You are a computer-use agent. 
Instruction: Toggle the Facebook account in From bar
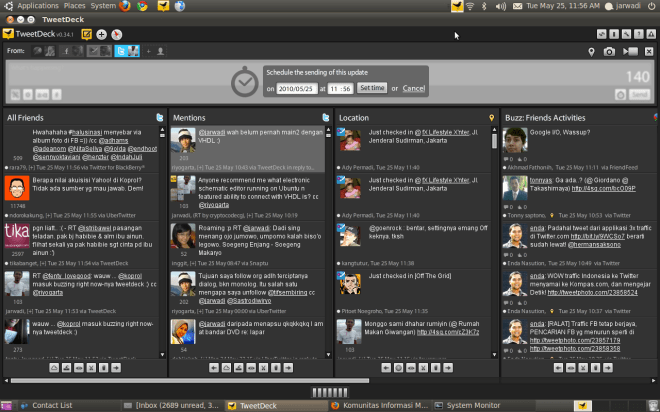coord(72,51)
